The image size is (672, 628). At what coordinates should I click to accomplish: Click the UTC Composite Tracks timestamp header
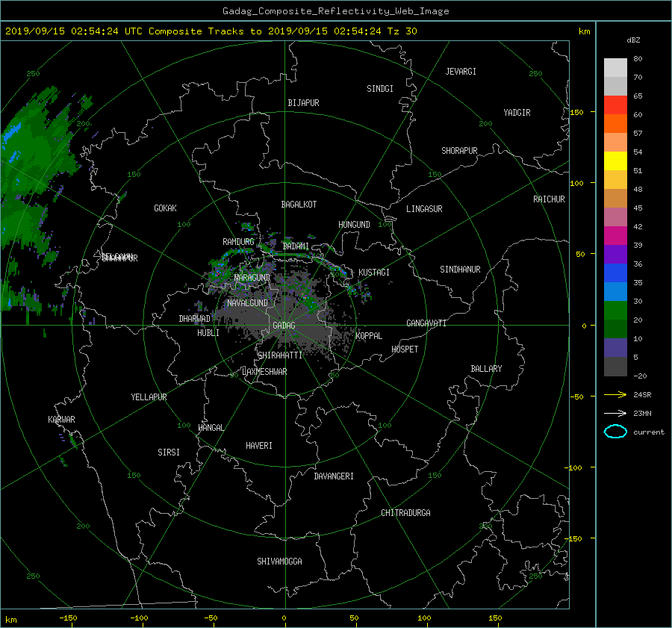pos(211,31)
